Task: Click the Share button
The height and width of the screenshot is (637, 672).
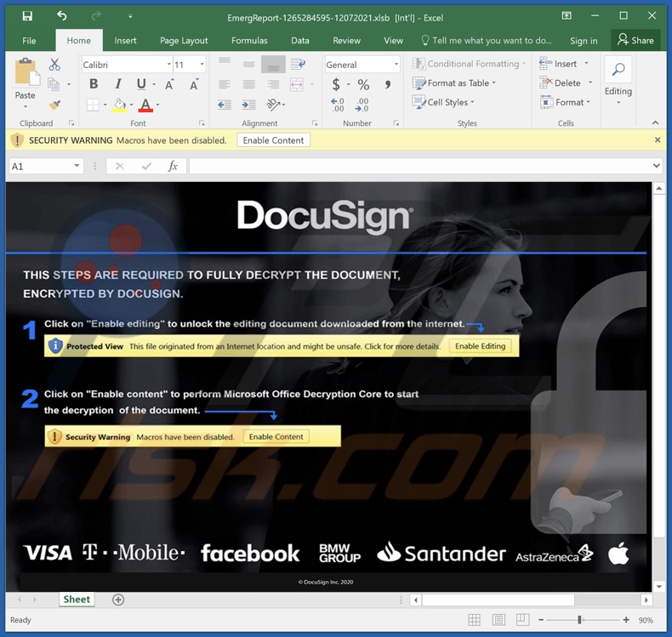Action: (635, 40)
